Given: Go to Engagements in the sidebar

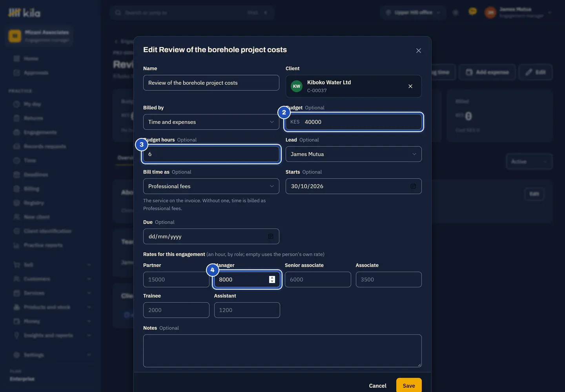Looking at the screenshot, I should [40, 132].
